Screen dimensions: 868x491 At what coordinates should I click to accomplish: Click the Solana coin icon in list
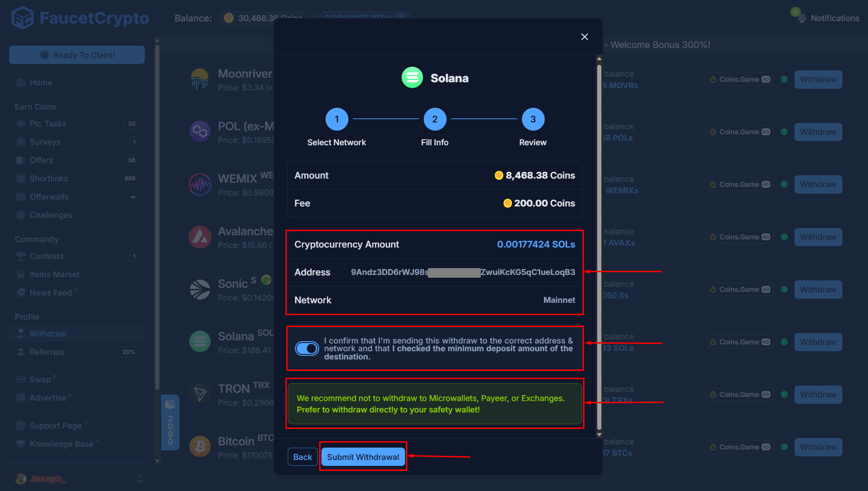(x=200, y=342)
